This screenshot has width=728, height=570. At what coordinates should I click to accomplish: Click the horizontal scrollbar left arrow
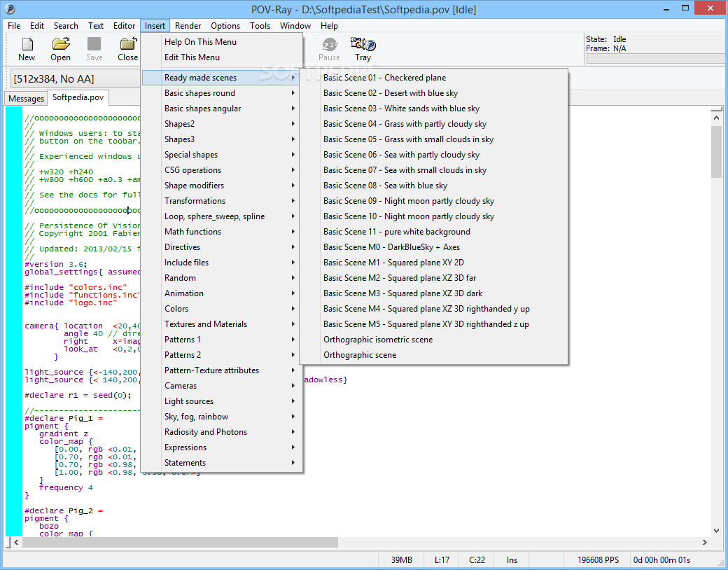pyautogui.click(x=16, y=542)
